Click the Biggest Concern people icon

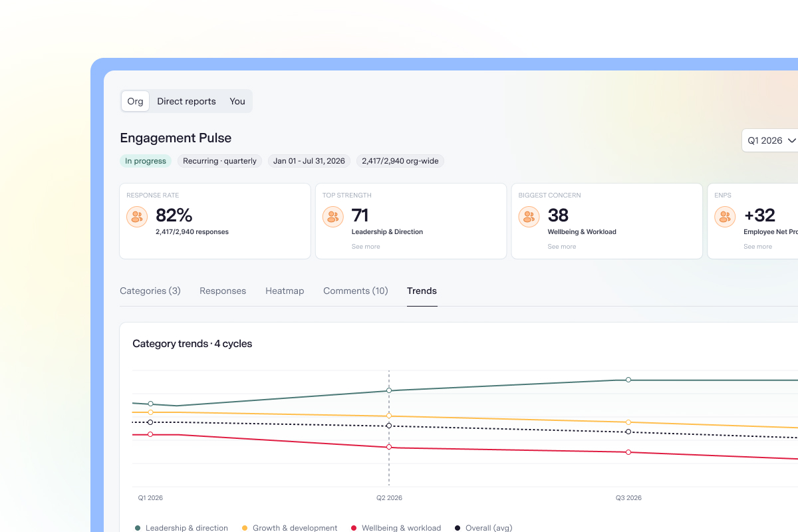pyautogui.click(x=529, y=217)
